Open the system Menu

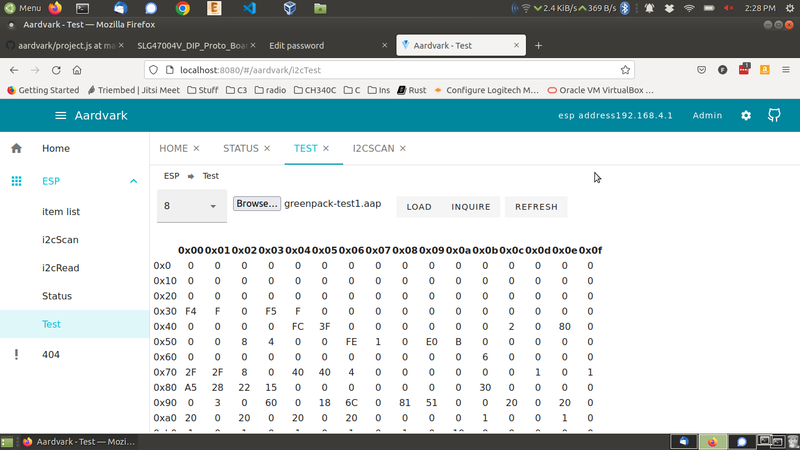point(23,8)
